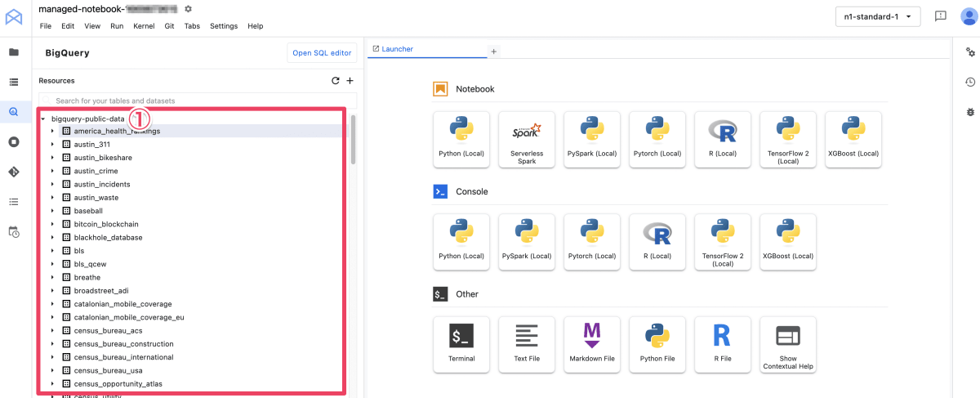
Task: Create a new Markdown File
Action: point(592,345)
